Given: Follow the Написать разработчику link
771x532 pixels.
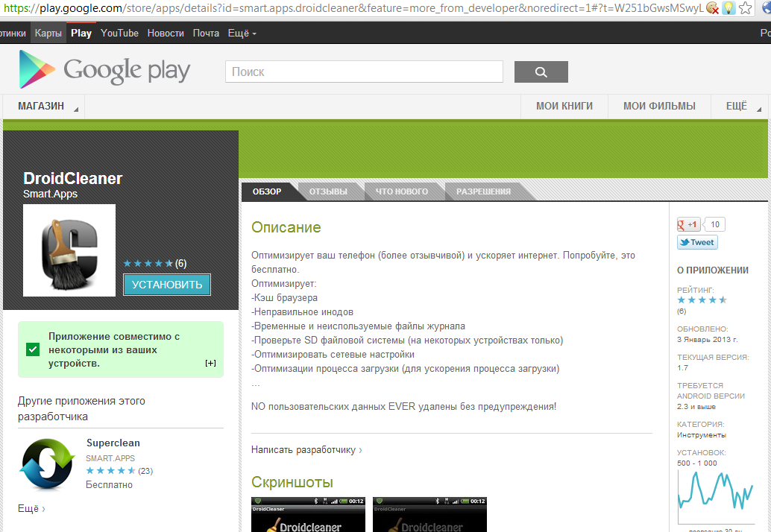Looking at the screenshot, I should coord(306,450).
